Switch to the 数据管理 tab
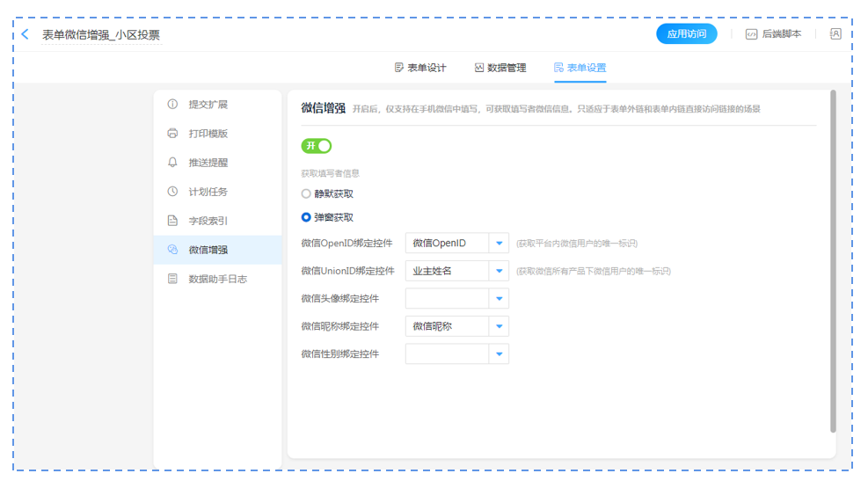The height and width of the screenshot is (488, 868). coord(500,68)
